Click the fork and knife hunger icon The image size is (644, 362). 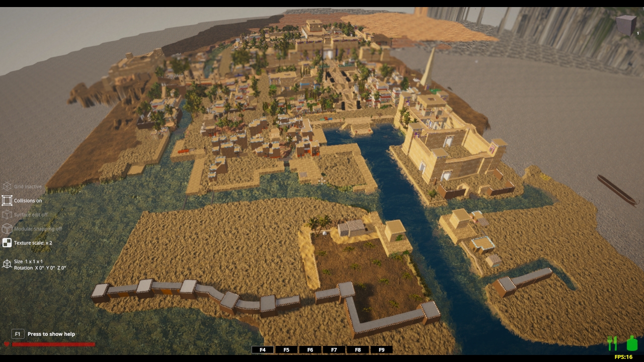[x=612, y=343]
